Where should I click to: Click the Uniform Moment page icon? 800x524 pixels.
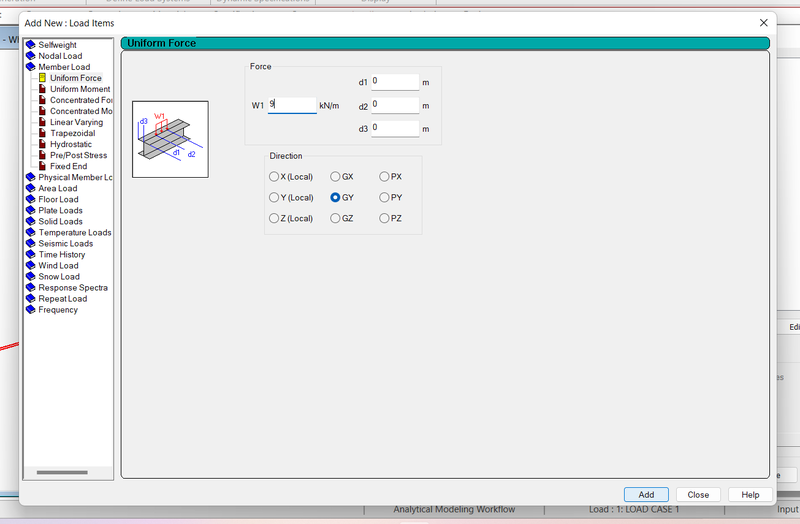[42, 89]
